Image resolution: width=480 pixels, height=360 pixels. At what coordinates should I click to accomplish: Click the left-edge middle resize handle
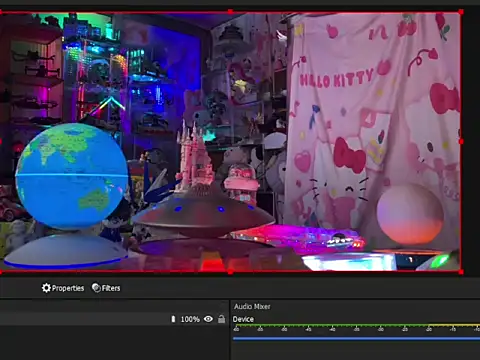(1, 142)
